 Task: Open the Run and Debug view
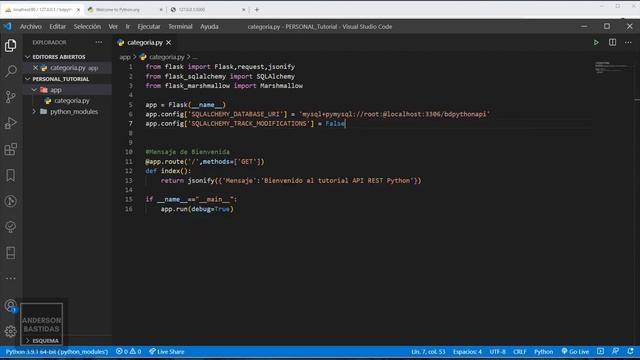(x=11, y=123)
